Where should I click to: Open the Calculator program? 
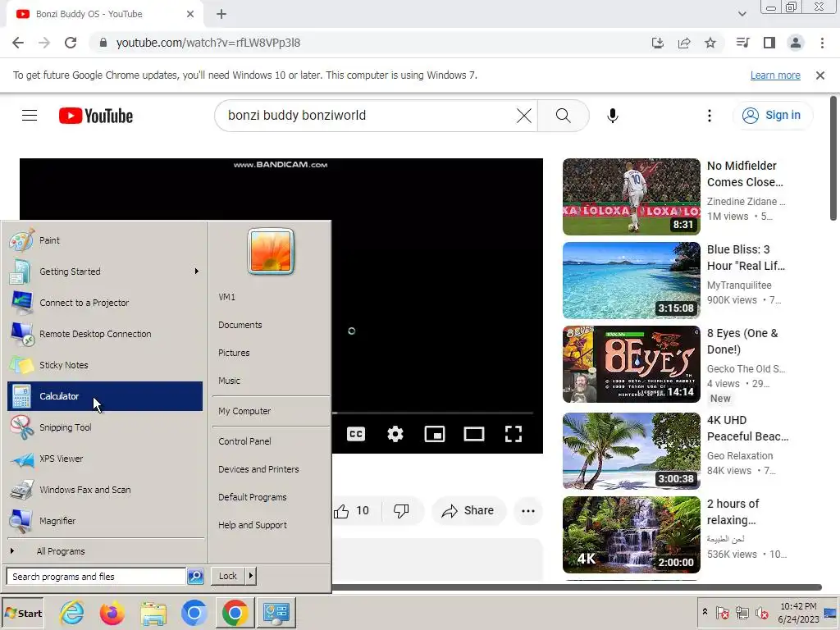(x=105, y=396)
